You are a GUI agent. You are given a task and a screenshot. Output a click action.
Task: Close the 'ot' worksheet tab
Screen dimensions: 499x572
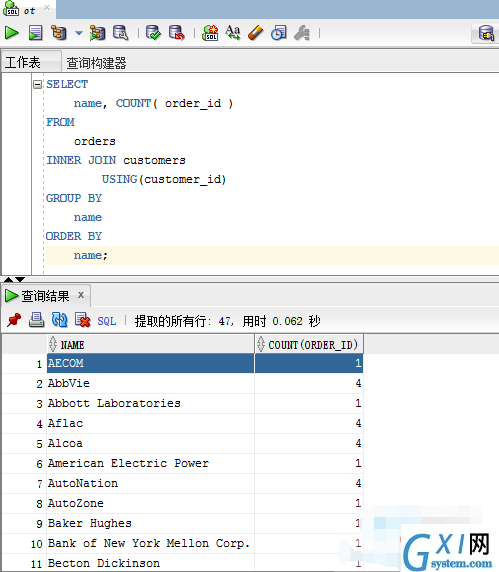coord(47,7)
